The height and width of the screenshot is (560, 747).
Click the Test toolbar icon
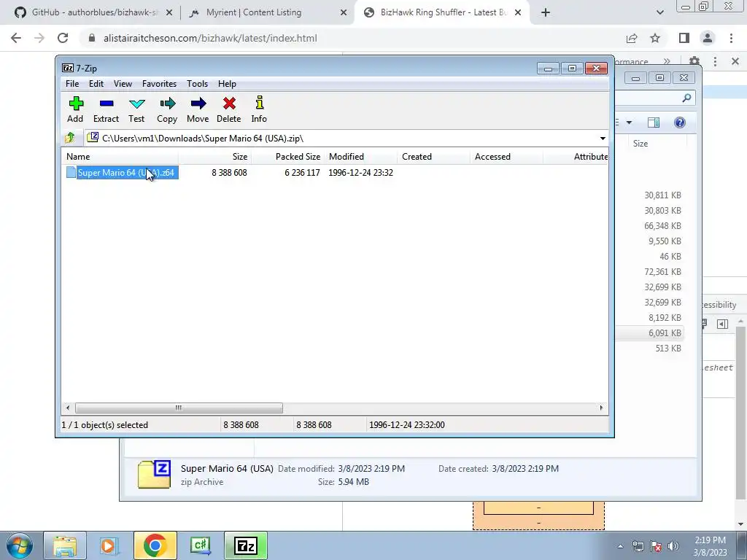(x=136, y=109)
